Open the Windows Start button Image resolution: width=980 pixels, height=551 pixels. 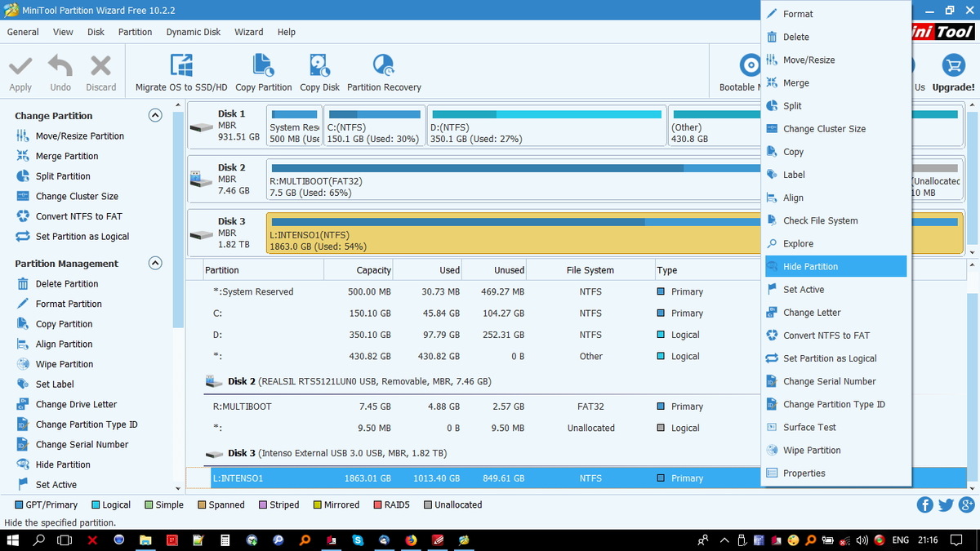[x=12, y=540]
